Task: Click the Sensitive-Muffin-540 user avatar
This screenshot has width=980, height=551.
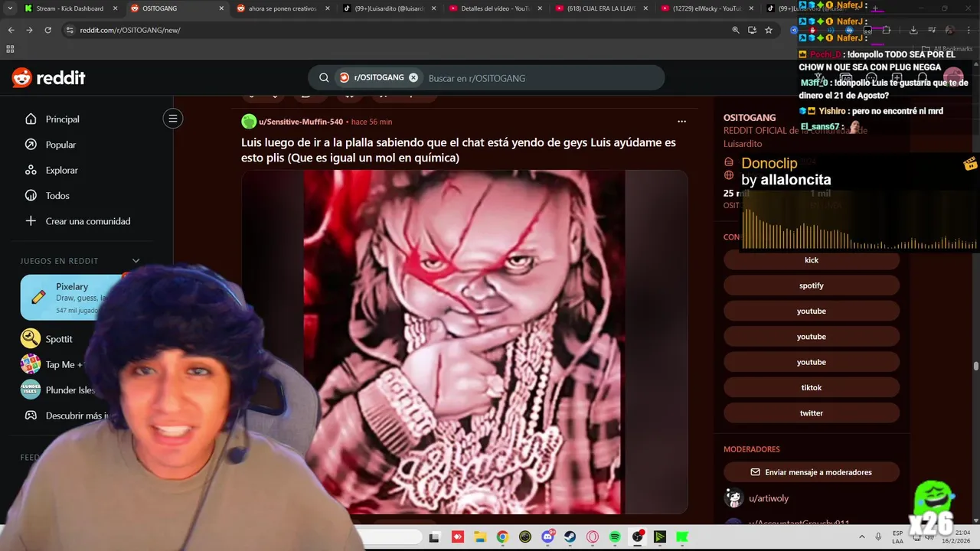Action: (249, 122)
